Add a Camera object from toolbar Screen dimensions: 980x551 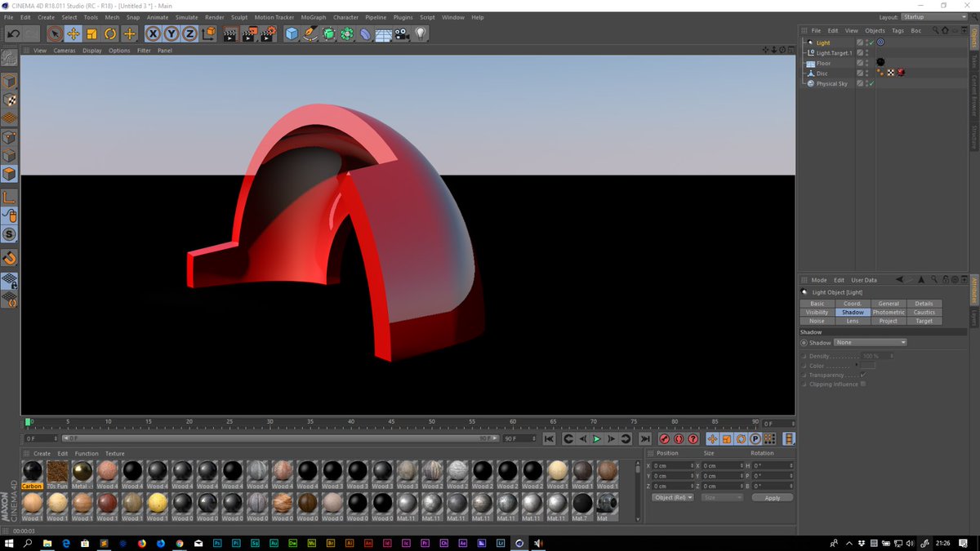[x=402, y=33]
